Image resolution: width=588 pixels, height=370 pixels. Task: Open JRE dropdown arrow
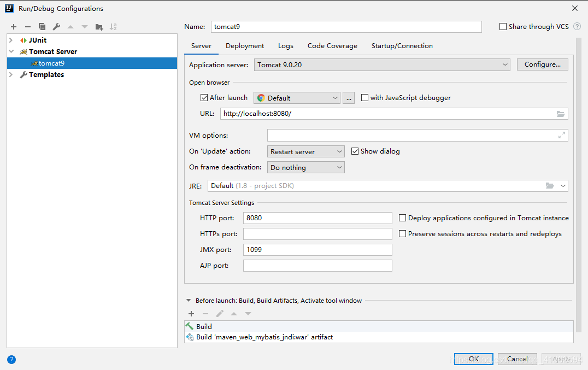[x=563, y=186]
